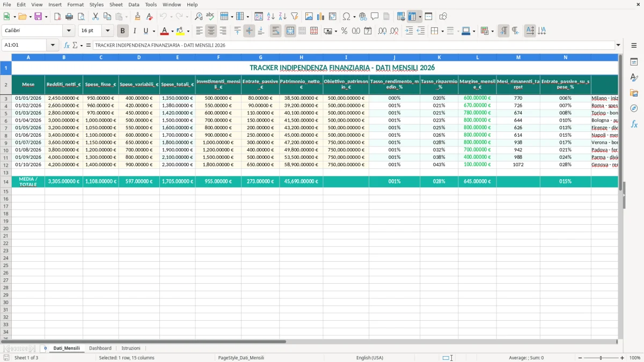Format cell as percent
This screenshot has height=362, width=644.
pos(344,31)
